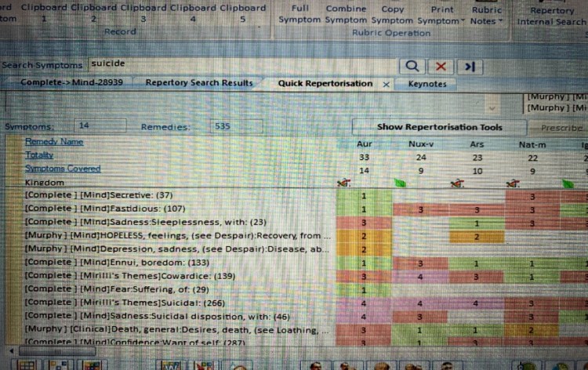Open the Keynotes tab

(427, 84)
